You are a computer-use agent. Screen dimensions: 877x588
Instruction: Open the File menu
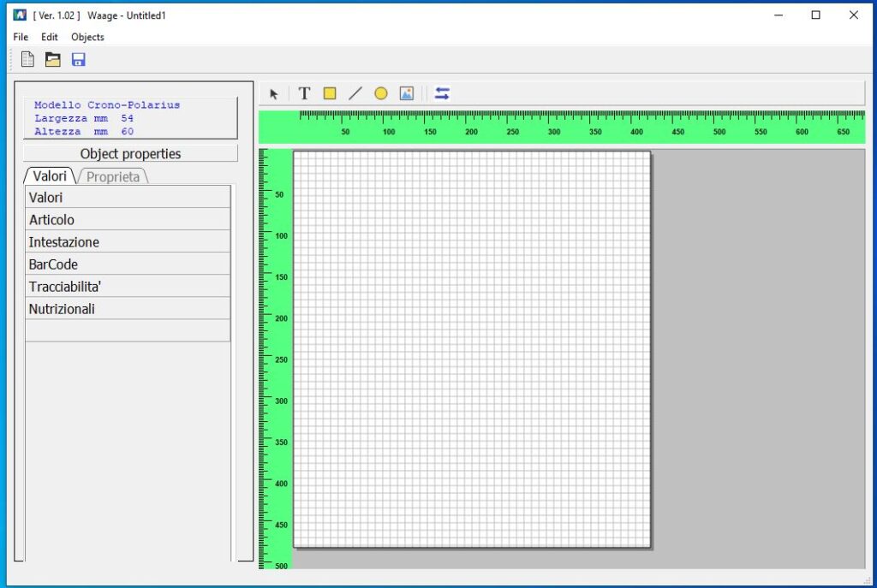click(x=21, y=37)
